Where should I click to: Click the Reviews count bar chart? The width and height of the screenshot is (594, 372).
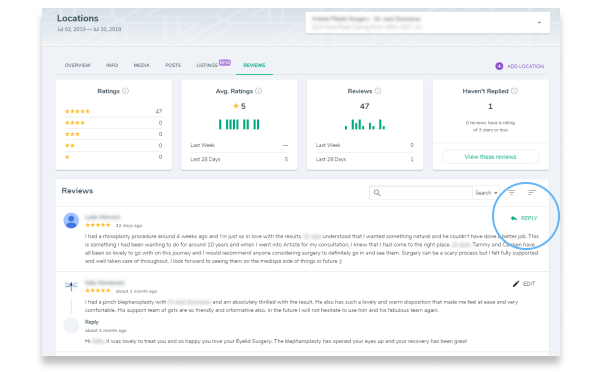click(x=365, y=124)
